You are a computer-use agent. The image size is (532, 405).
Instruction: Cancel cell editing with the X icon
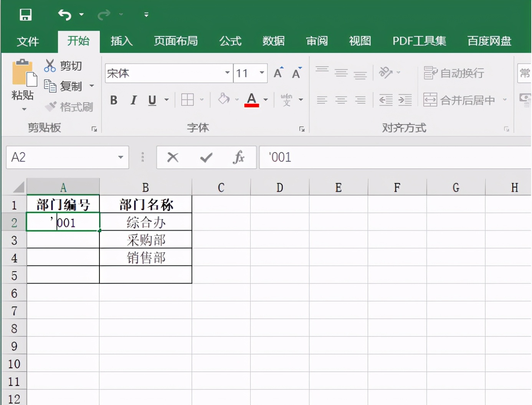pyautogui.click(x=172, y=157)
